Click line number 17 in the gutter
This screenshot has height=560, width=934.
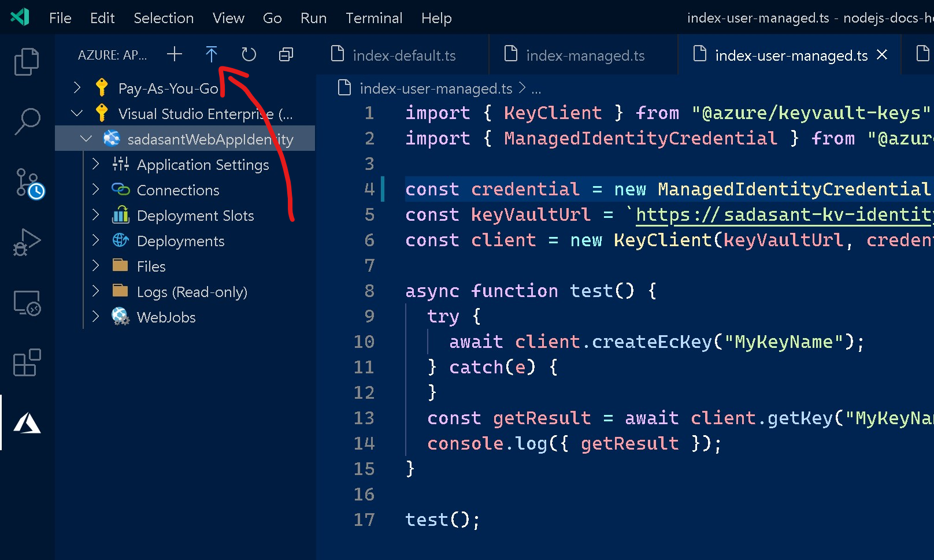364,520
